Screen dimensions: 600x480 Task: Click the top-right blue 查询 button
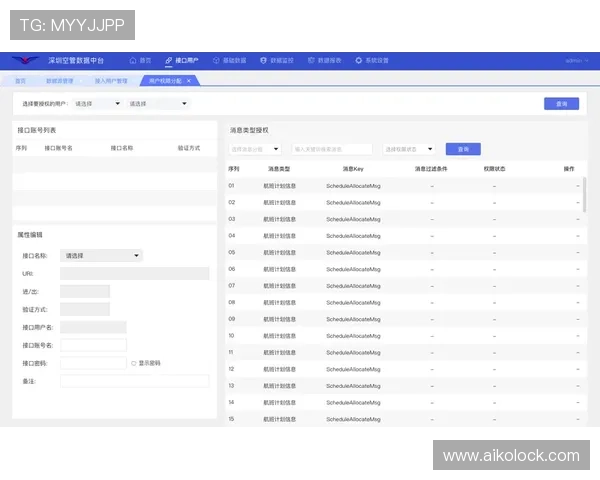click(x=561, y=103)
